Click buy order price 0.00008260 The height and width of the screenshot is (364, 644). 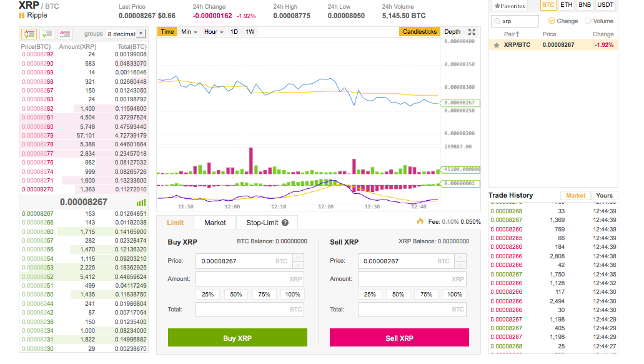pos(37,231)
